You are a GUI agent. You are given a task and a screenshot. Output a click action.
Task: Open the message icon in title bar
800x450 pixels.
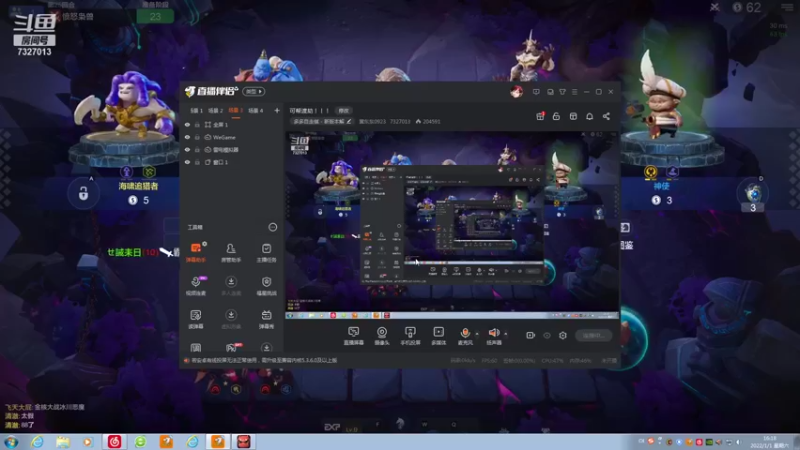536,92
